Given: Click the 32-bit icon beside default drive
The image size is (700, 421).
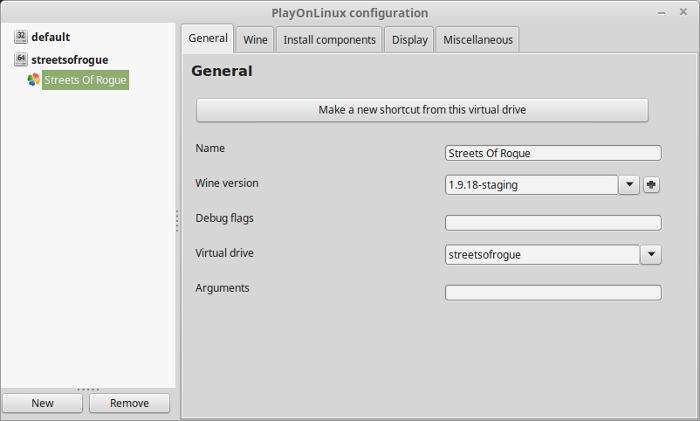Looking at the screenshot, I should pos(21,37).
